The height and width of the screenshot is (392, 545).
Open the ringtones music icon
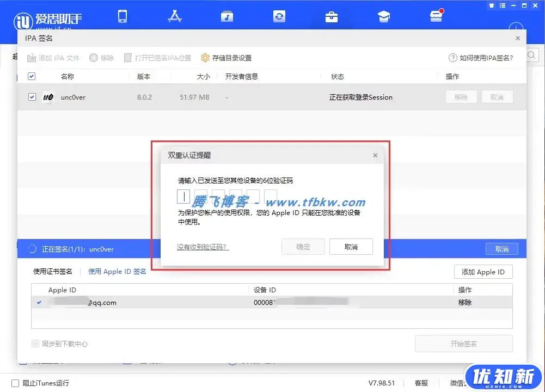227,16
